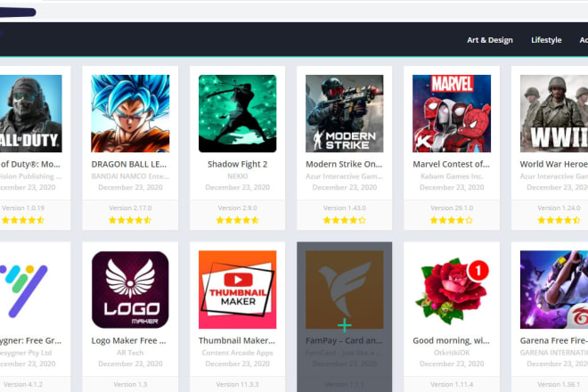Click the Content Arcade Apps developer text
This screenshot has height=392, width=588.
point(237,353)
